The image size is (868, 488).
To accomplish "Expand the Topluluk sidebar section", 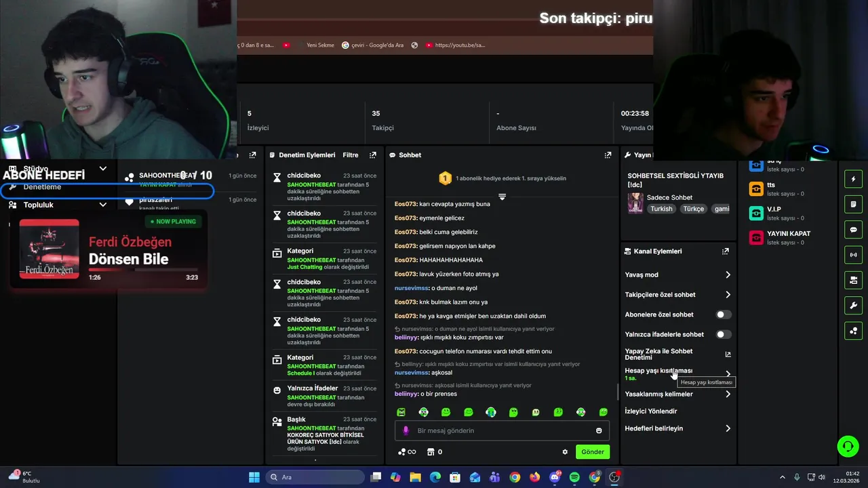I will click(103, 205).
